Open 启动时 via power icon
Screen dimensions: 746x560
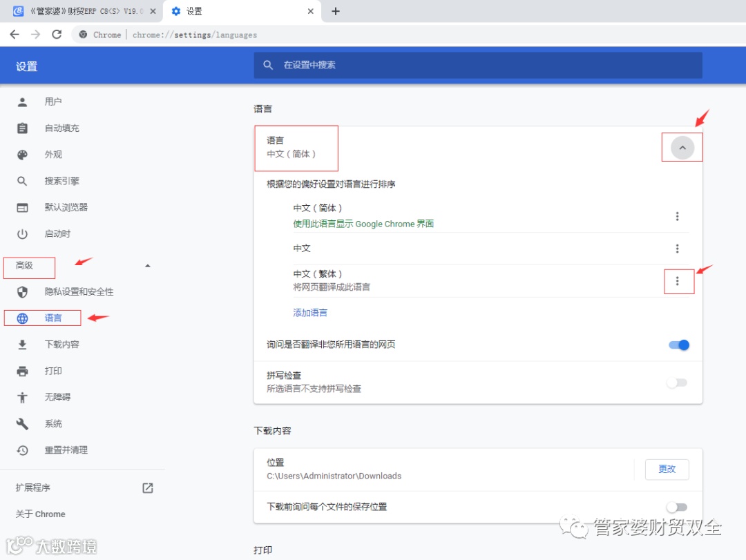pyautogui.click(x=22, y=233)
